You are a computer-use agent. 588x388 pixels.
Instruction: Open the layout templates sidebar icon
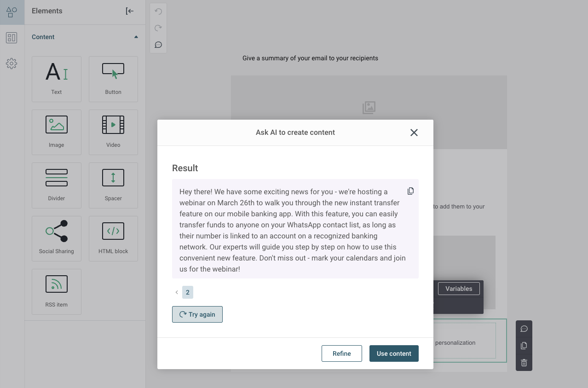tap(12, 38)
